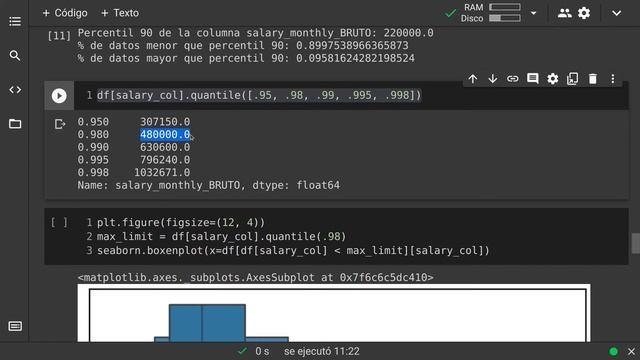Open the search and replace sidebar icon
This screenshot has height=360, width=640.
pyautogui.click(x=15, y=56)
